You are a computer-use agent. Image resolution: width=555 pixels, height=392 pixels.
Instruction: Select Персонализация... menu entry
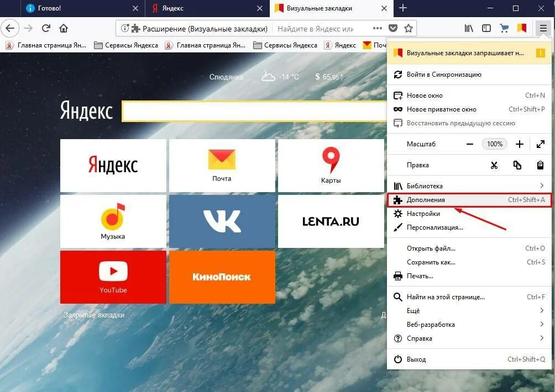[469, 227]
